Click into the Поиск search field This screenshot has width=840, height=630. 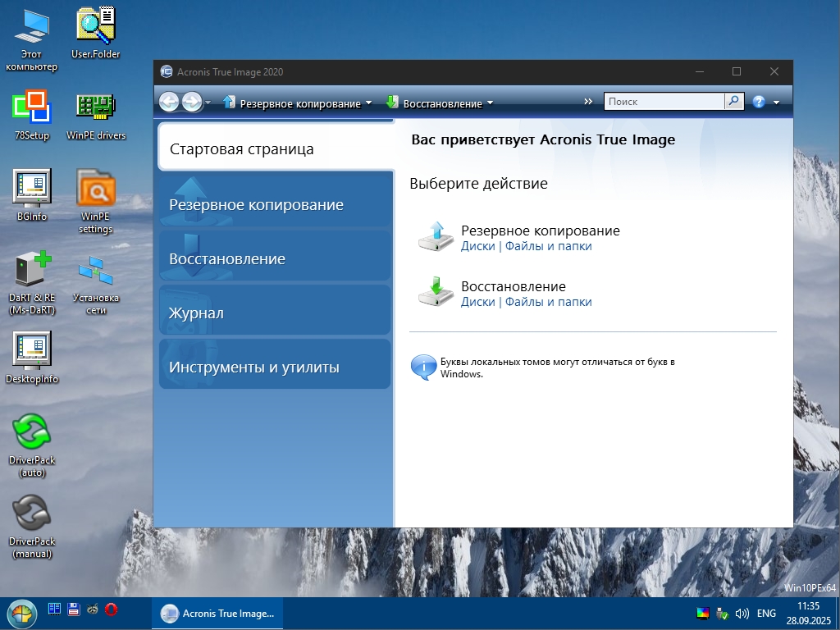coord(663,102)
